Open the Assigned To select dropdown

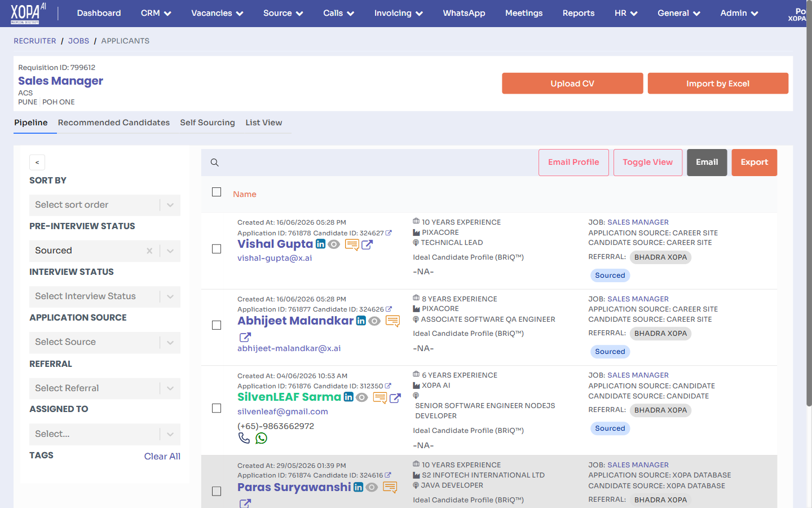coord(105,434)
